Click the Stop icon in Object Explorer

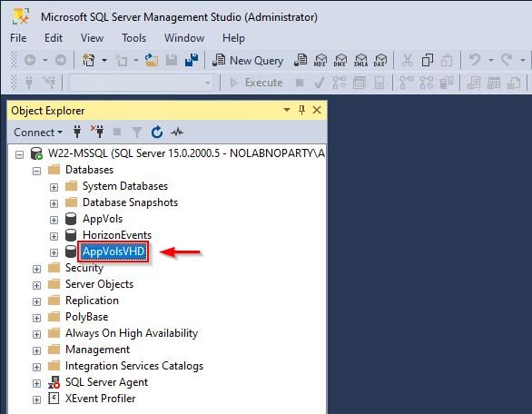coord(117,132)
